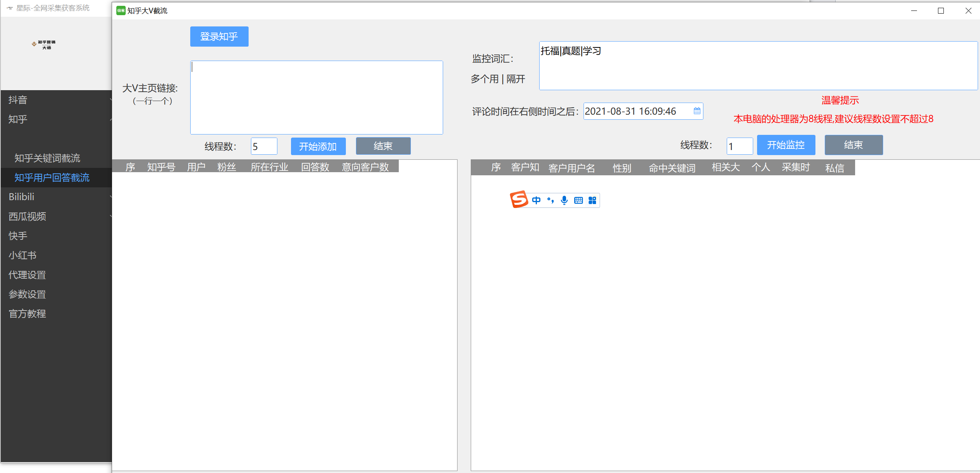Click 回答数 column header
980x473 pixels.
316,167
